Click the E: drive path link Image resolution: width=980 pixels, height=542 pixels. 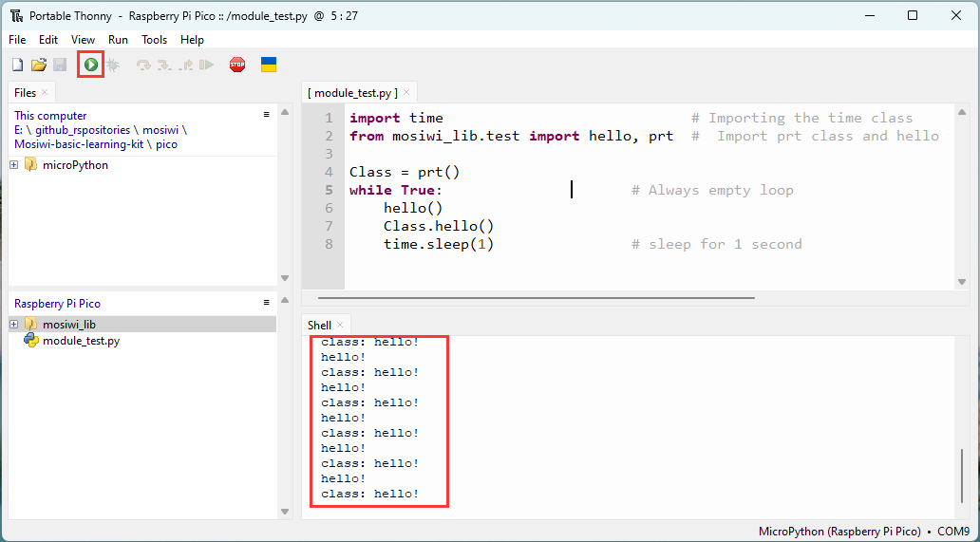[x=18, y=130]
